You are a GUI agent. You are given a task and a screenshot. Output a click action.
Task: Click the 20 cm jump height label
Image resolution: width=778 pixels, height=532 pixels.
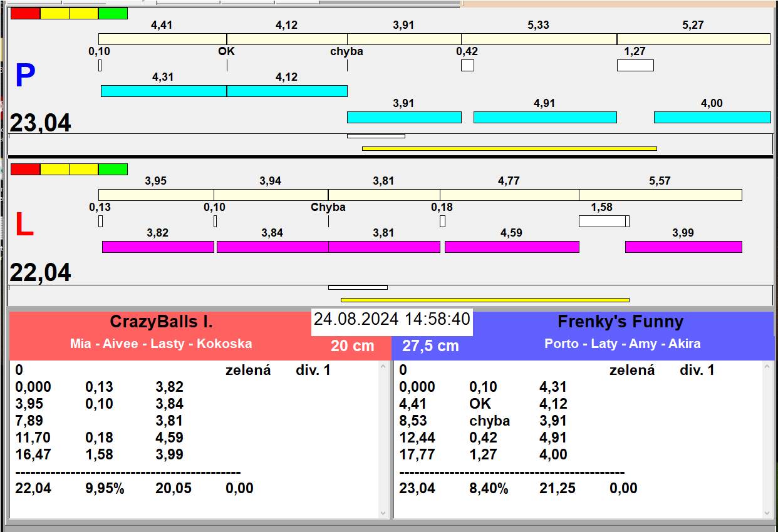pos(352,345)
